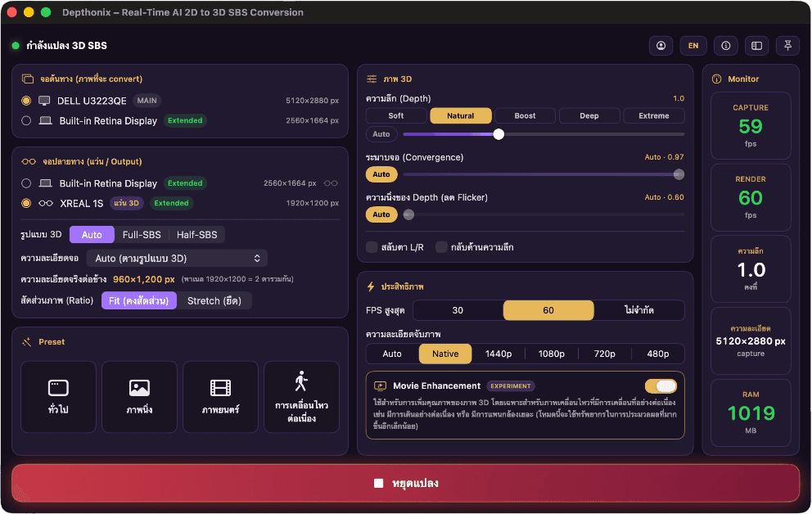
Task: Set capture resolution to Auto
Action: pos(392,354)
